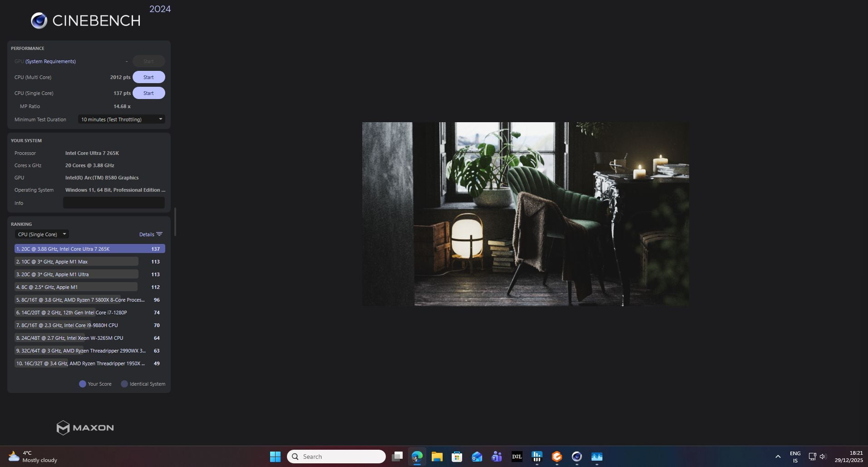Open Microsoft Teams from the taskbar

pos(497,457)
